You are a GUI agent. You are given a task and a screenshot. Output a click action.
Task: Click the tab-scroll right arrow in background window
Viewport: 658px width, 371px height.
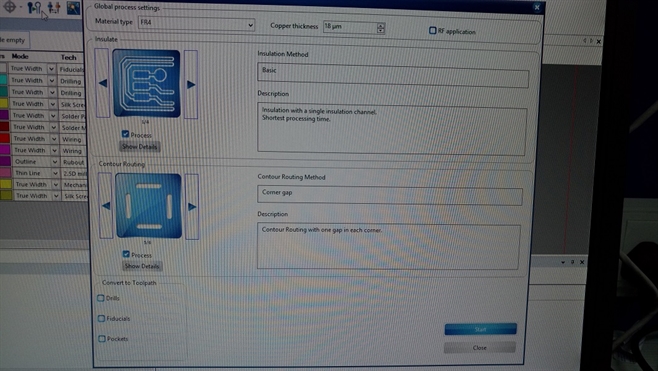591,41
